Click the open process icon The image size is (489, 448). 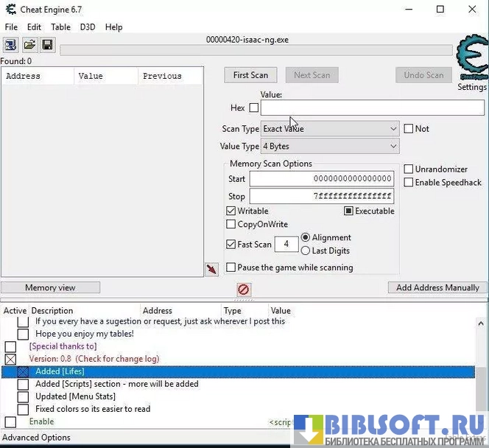tap(11, 45)
